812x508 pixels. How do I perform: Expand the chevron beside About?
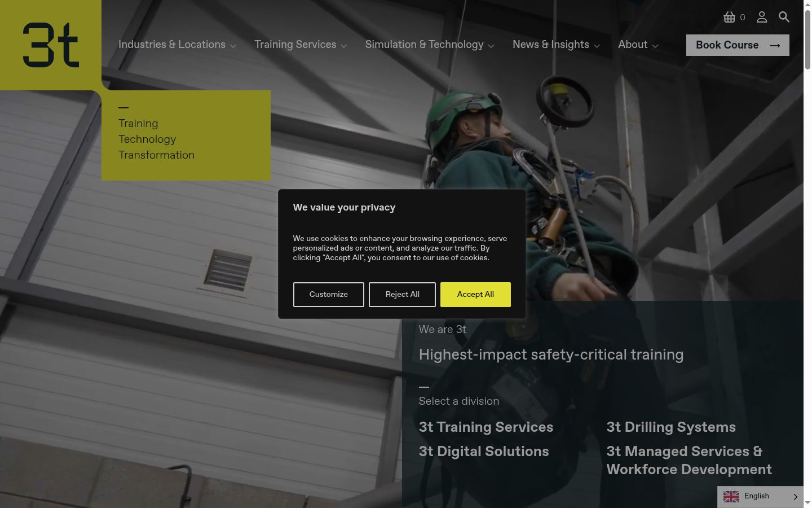tap(655, 46)
